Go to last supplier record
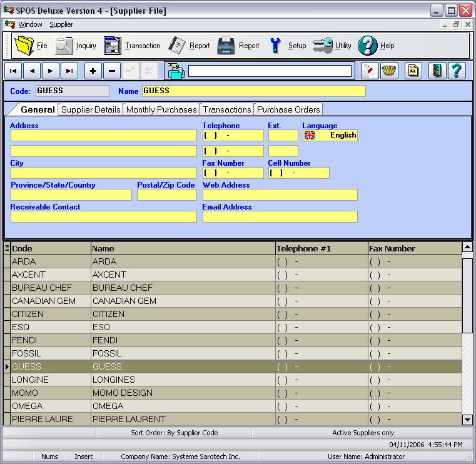This screenshot has width=476, height=464. pyautogui.click(x=69, y=71)
